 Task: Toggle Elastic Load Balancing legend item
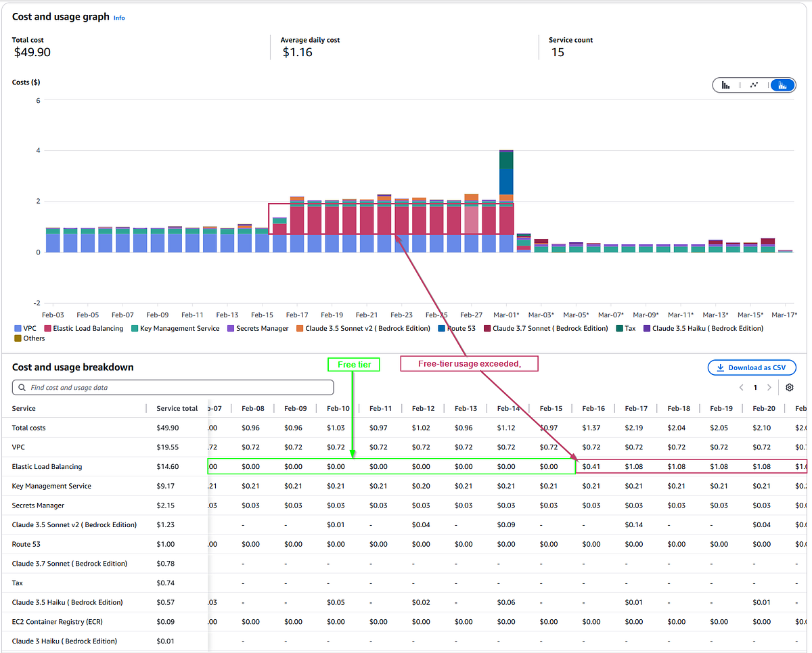[x=48, y=329]
